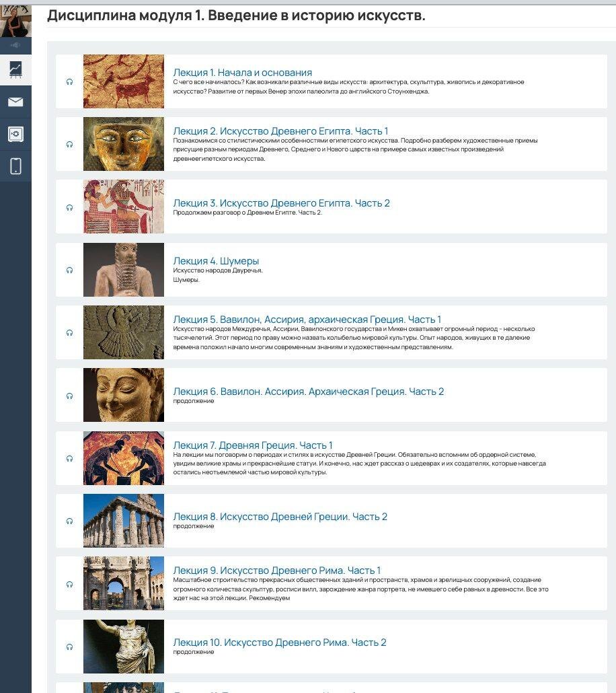Click the Greek vase painting thumbnail

(124, 458)
